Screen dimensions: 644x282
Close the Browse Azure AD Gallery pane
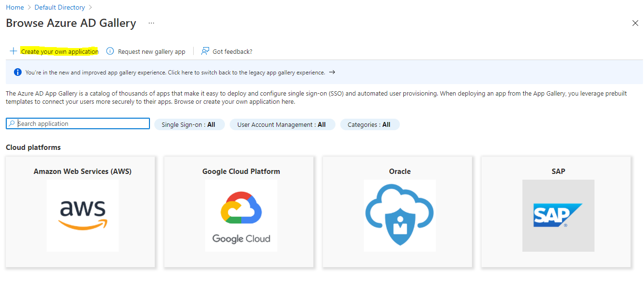coord(635,23)
